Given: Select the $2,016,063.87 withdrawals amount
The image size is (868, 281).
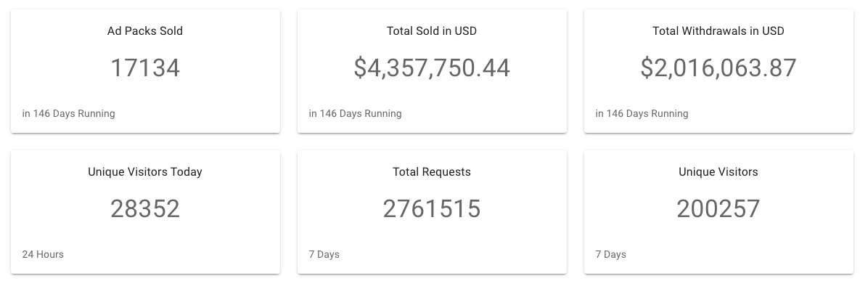Looking at the screenshot, I should [718, 68].
